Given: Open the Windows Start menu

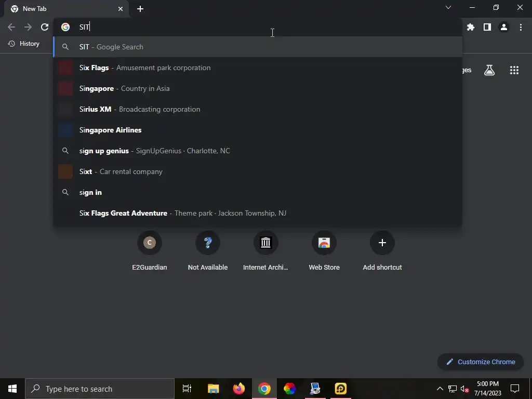Looking at the screenshot, I should [12, 389].
